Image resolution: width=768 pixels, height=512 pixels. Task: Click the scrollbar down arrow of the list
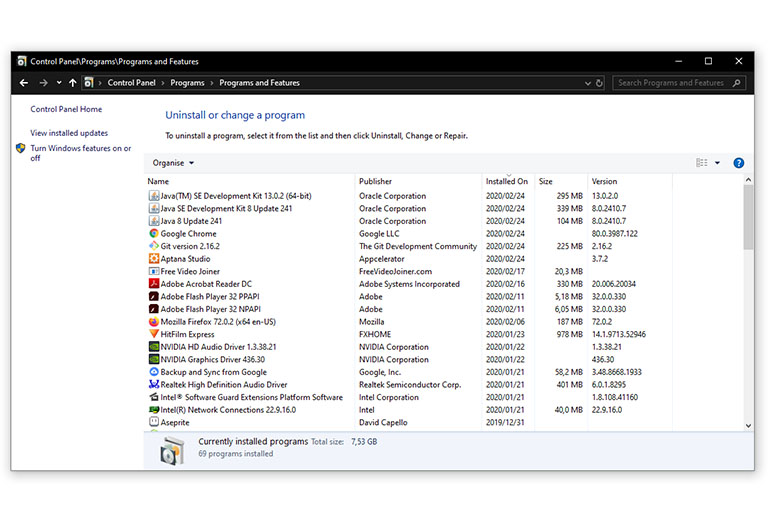(x=748, y=426)
